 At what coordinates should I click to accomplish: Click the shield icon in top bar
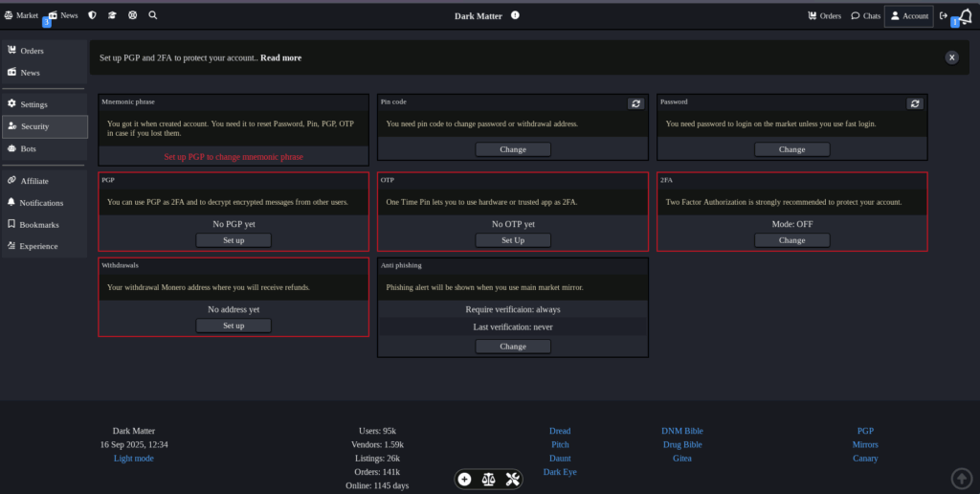coord(92,15)
